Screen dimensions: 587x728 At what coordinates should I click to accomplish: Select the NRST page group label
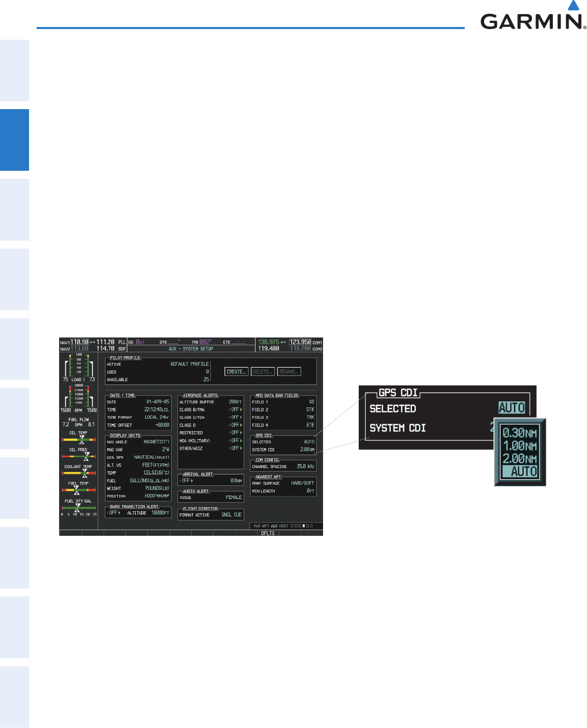point(284,526)
